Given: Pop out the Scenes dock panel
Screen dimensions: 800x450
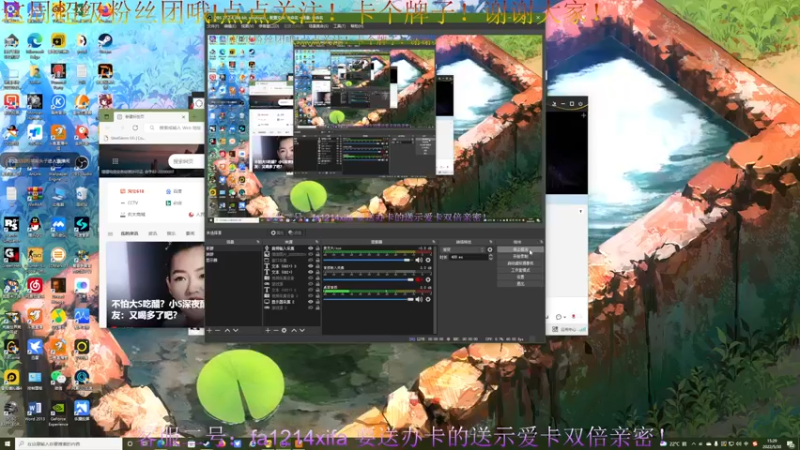Looking at the screenshot, I should point(258,242).
